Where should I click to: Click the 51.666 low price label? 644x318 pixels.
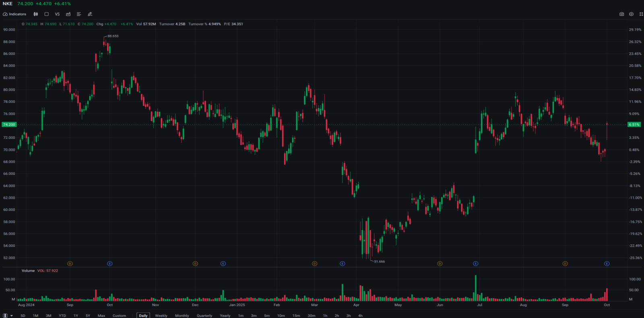click(380, 262)
